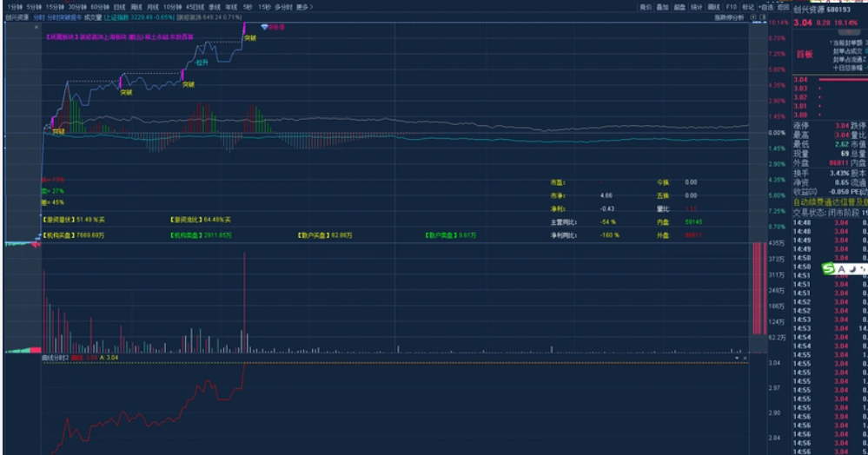Select the 画线 drawing tool
The image size is (868, 455).
pos(713,6)
